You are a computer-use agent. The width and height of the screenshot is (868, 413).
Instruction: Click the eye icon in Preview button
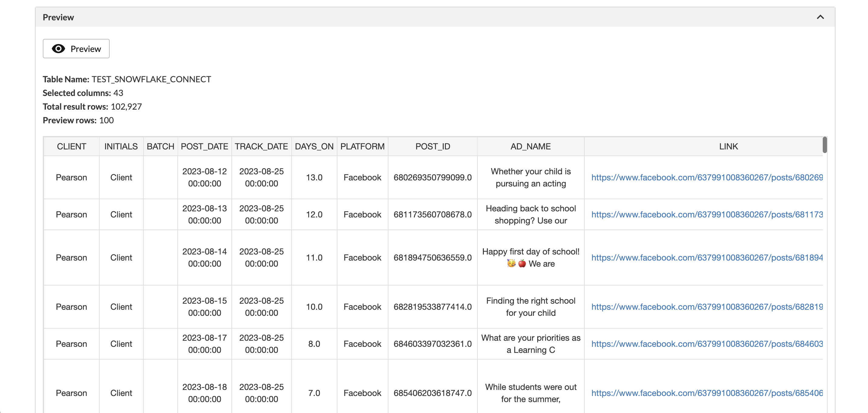point(58,49)
